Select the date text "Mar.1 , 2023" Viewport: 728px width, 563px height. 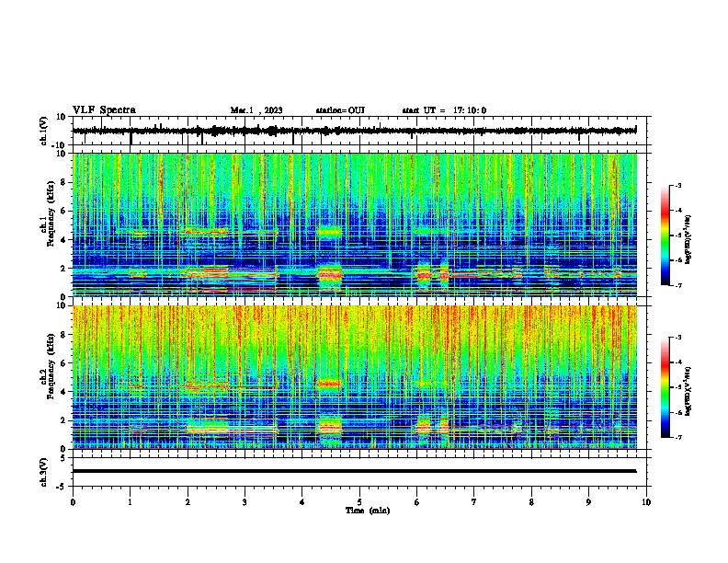[256, 110]
